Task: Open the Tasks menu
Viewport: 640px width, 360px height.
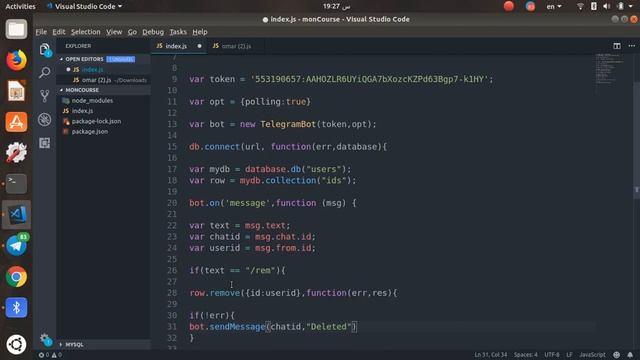Action: [178, 32]
